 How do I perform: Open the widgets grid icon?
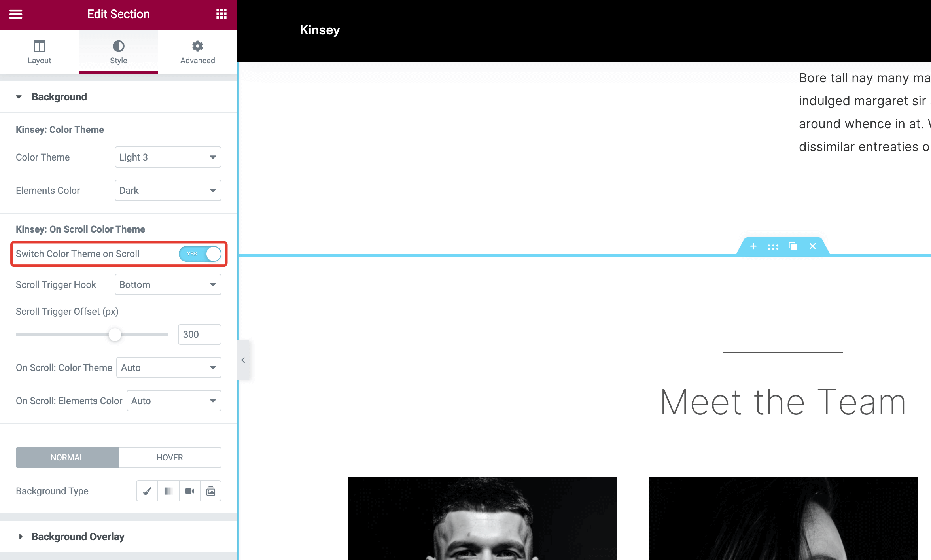(x=221, y=14)
